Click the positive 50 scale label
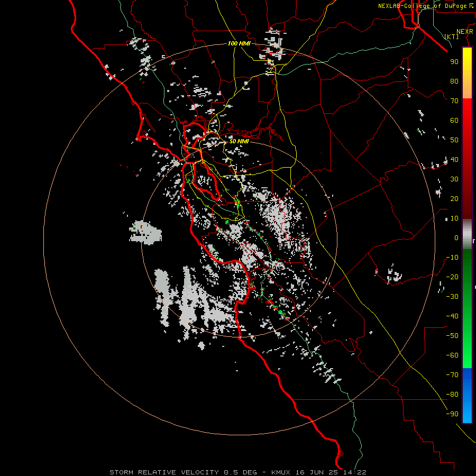The height and width of the screenshot is (476, 476). coord(454,140)
